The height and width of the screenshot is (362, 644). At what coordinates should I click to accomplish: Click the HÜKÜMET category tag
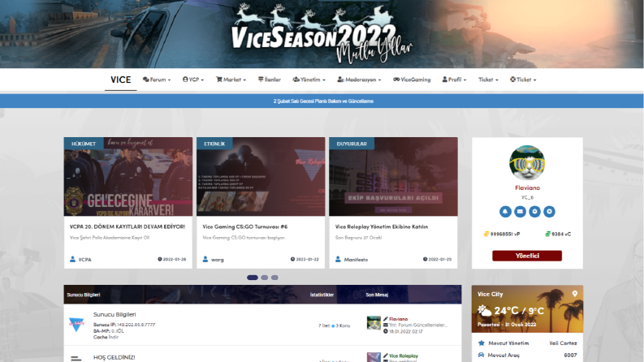[x=84, y=144]
